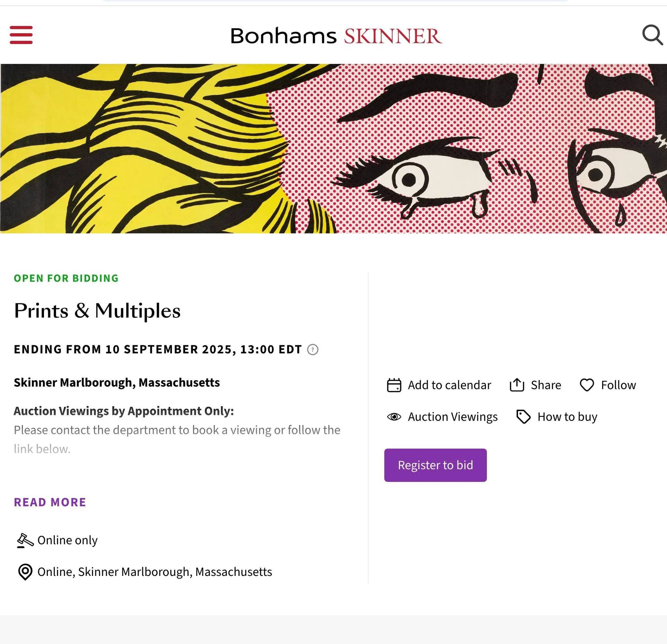The image size is (667, 644).
Task: Click the Online, Skinner Marlborough location text
Action: pos(154,572)
